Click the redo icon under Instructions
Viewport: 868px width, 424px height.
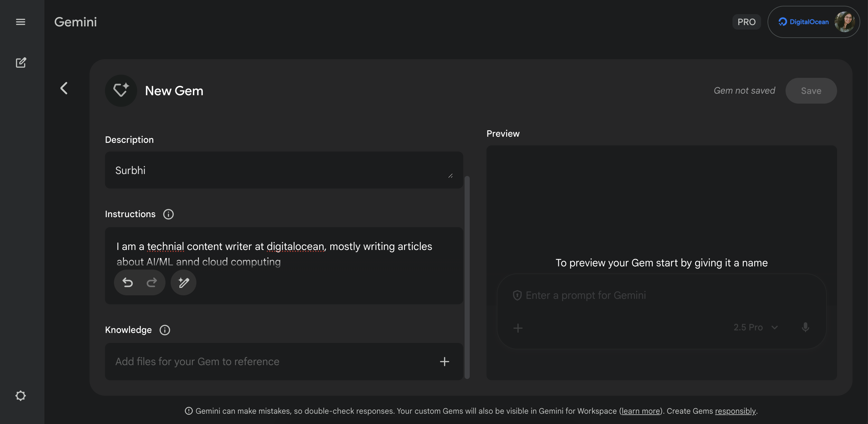click(x=151, y=282)
